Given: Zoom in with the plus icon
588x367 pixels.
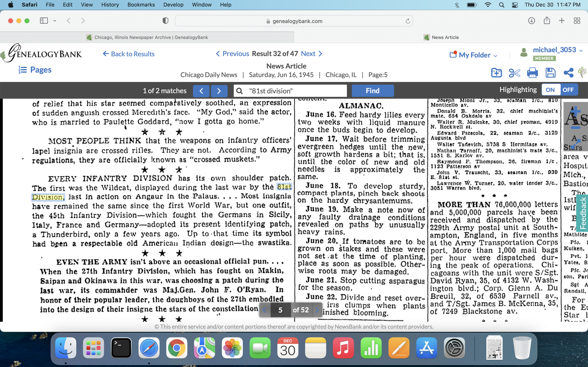Looking at the screenshot, I should pyautogui.click(x=575, y=111).
